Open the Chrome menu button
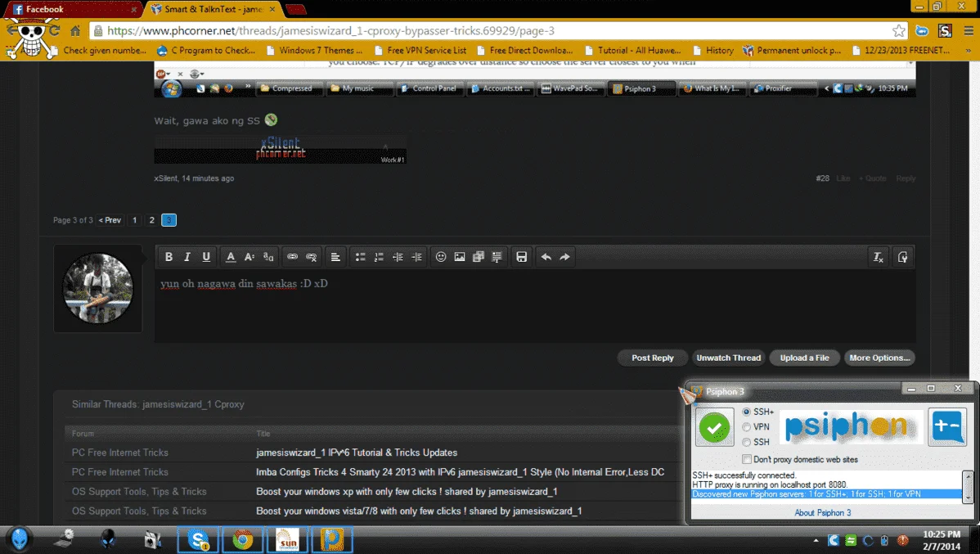The image size is (980, 554). pos(968,30)
